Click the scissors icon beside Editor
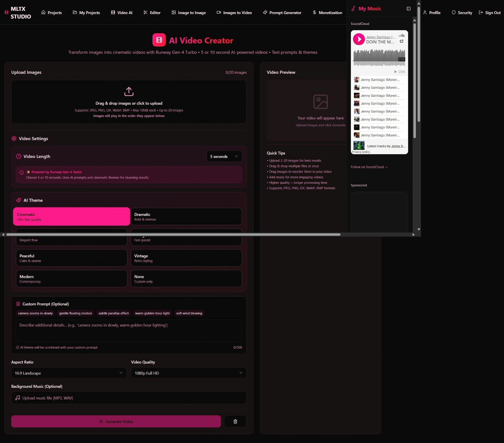 coord(146,13)
